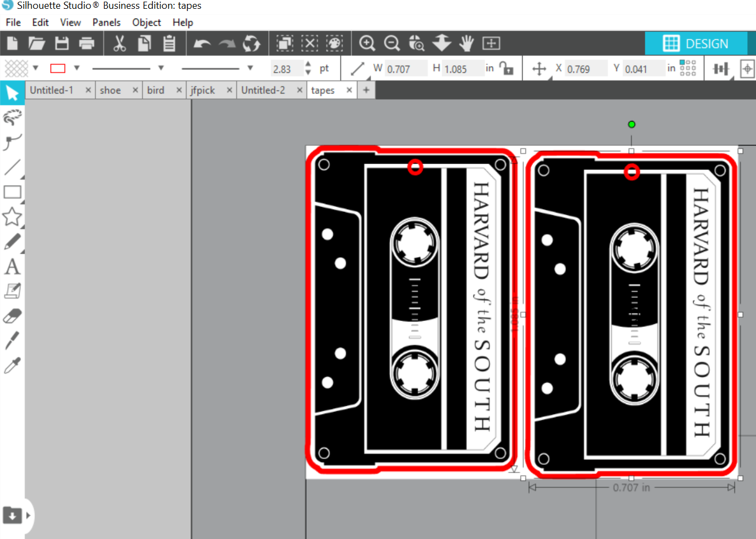The height and width of the screenshot is (539, 756).
Task: Create a new document with New icon
Action: pyautogui.click(x=12, y=43)
